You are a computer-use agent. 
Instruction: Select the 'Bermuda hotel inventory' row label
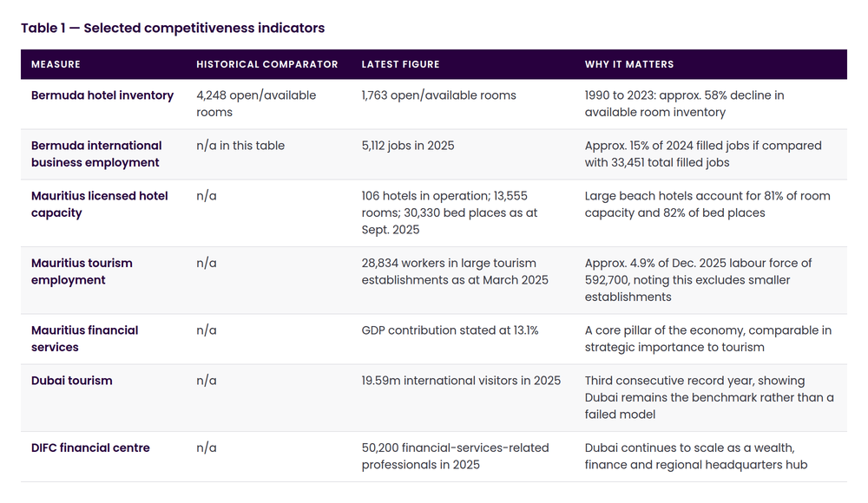pyautogui.click(x=102, y=95)
